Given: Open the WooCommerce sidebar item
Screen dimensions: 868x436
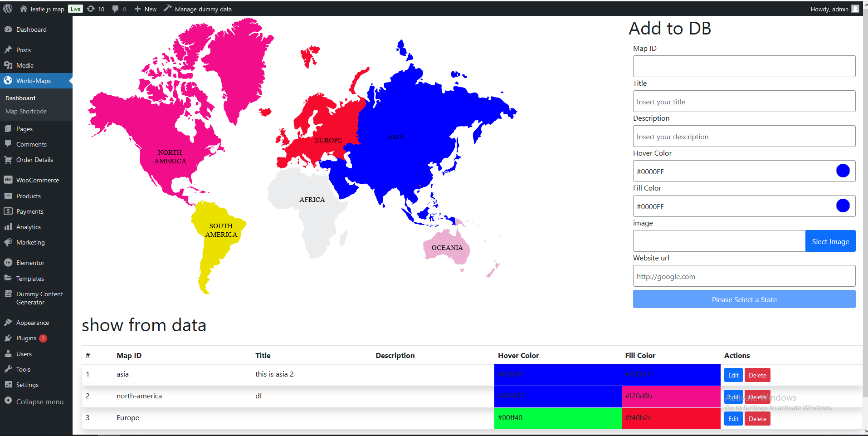Looking at the screenshot, I should [36, 180].
